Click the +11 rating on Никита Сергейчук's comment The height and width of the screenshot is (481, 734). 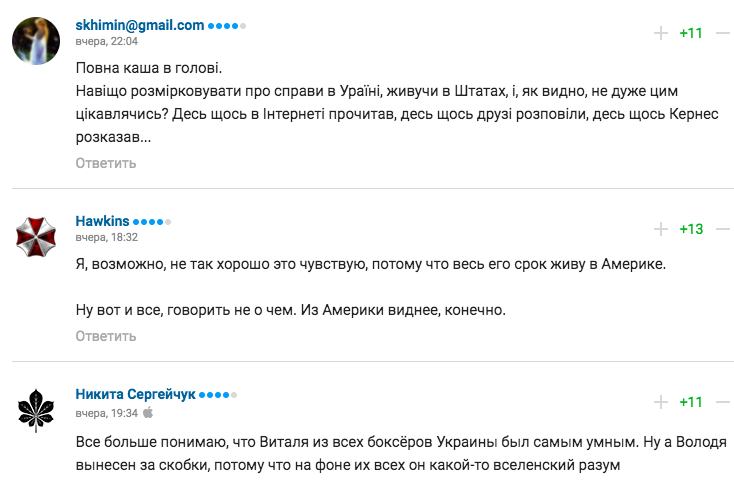tap(691, 402)
